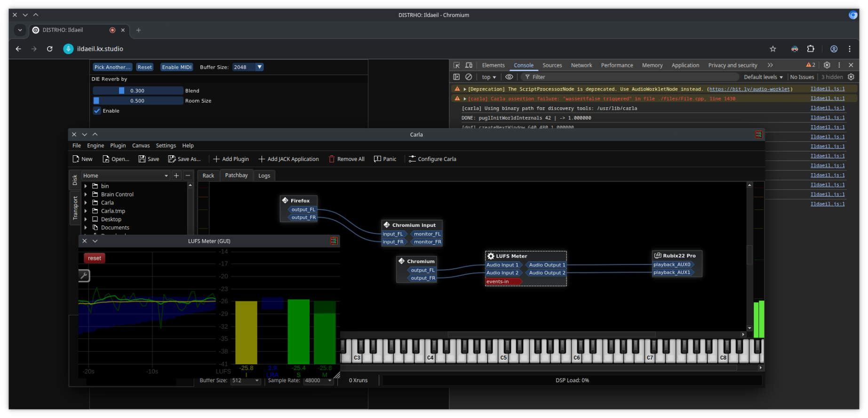
Task: Expand the Deprecation warning message arrow
Action: click(x=465, y=89)
